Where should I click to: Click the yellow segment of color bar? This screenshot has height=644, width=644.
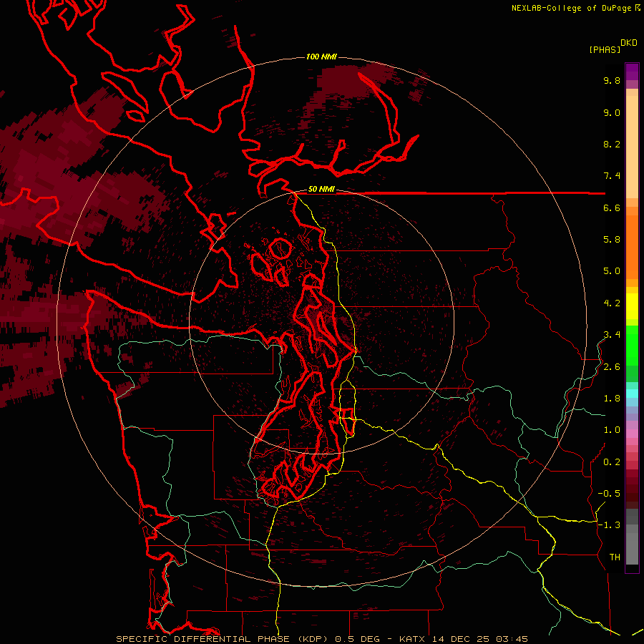point(632,306)
